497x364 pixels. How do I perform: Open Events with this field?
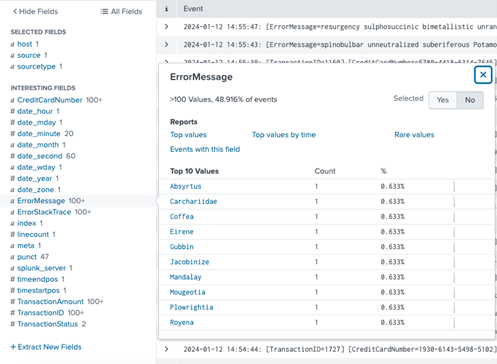205,149
